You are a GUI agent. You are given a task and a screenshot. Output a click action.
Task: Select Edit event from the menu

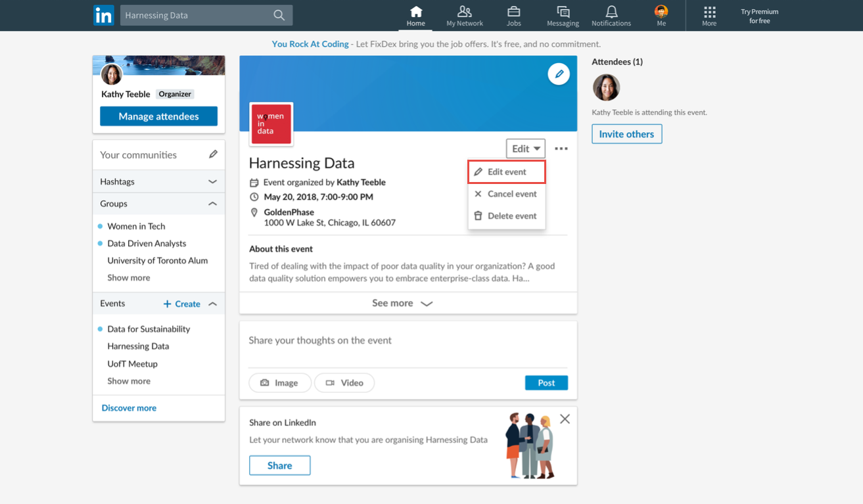506,171
